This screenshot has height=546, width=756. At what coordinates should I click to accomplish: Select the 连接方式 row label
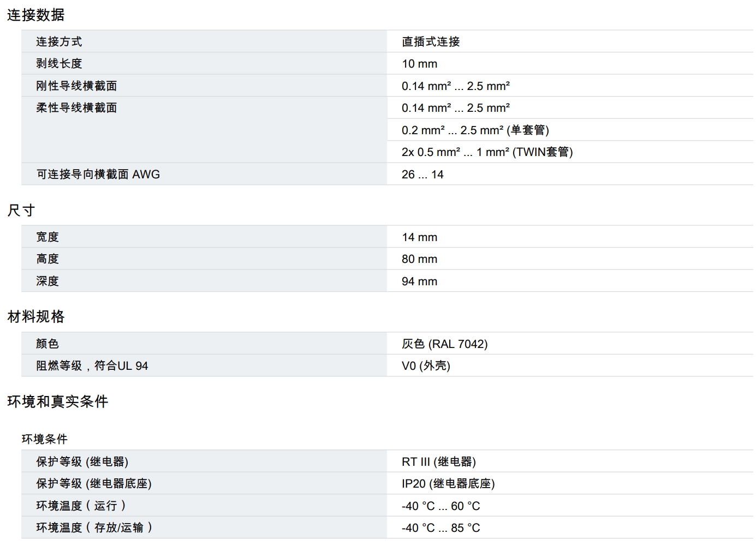pyautogui.click(x=59, y=41)
